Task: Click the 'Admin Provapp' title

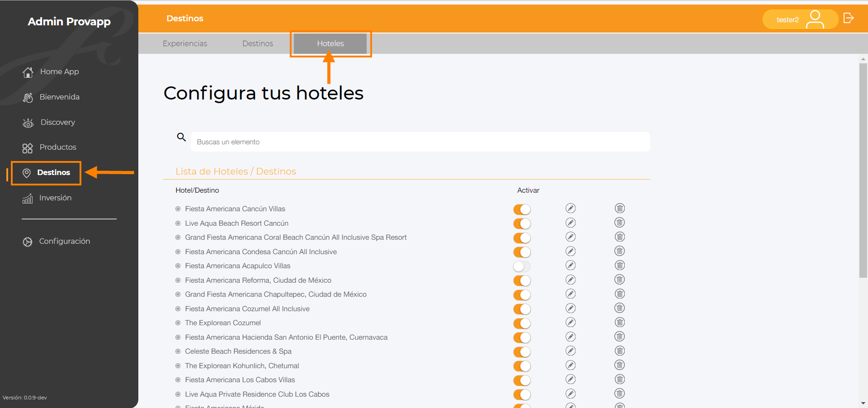Action: (69, 21)
